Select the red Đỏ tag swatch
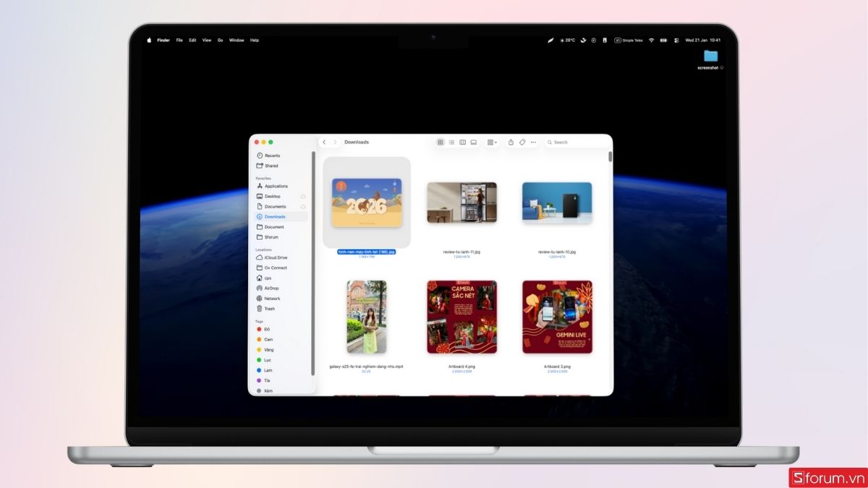This screenshot has width=868, height=488. [x=259, y=329]
